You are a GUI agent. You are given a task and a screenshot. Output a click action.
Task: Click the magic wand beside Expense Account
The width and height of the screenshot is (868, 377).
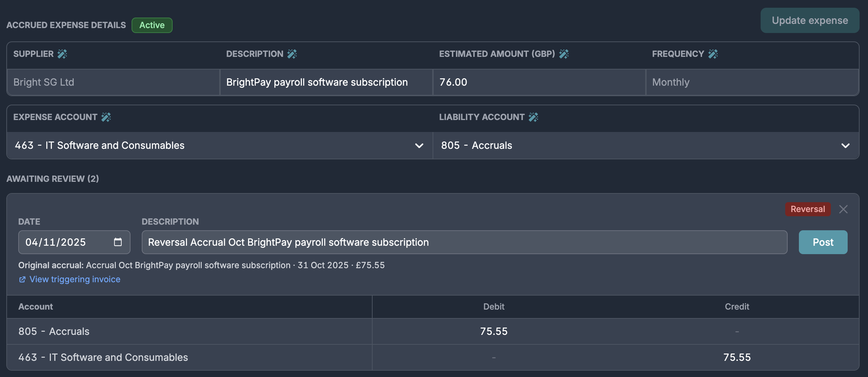tap(106, 117)
